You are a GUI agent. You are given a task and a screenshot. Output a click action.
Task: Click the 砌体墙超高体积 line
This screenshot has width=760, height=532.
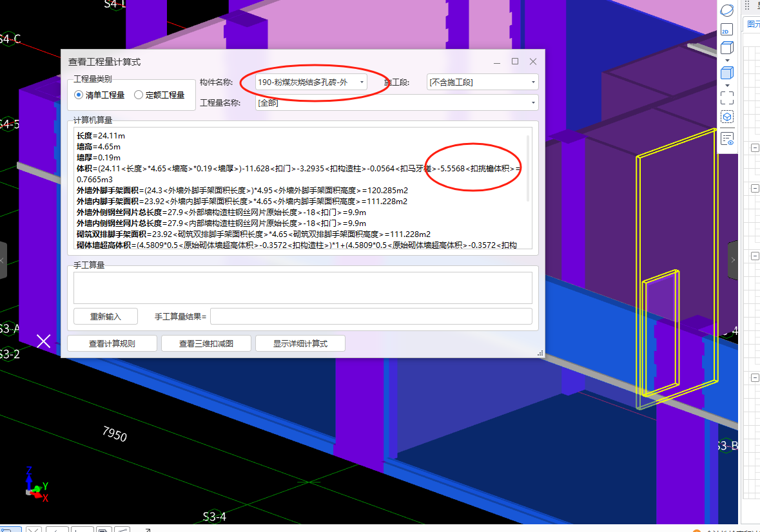click(297, 245)
